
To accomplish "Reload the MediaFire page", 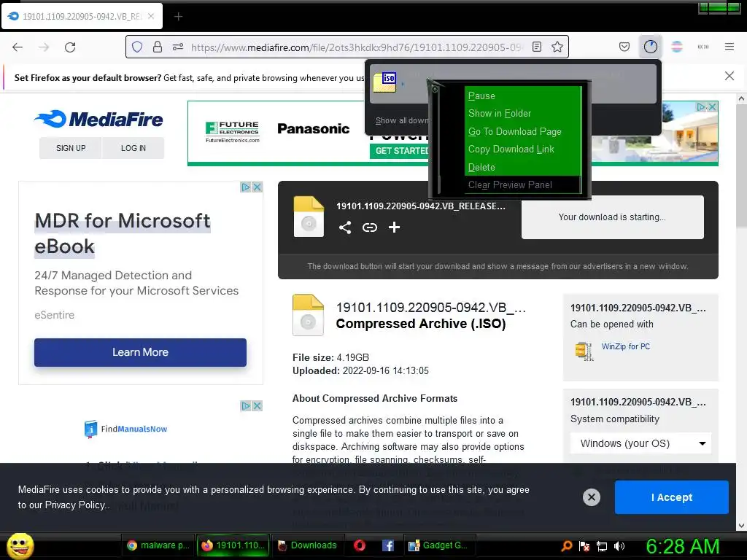I will 70,47.
